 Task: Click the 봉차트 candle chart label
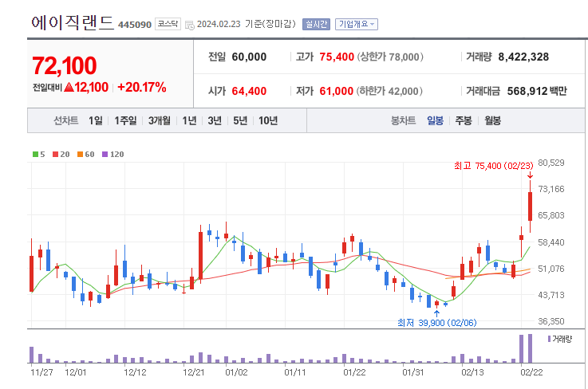403,120
